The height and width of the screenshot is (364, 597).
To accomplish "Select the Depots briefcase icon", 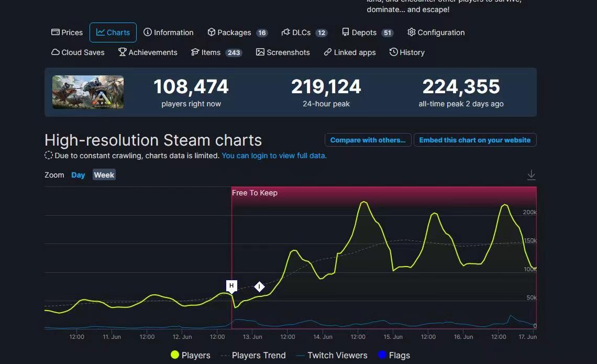I will coord(346,32).
